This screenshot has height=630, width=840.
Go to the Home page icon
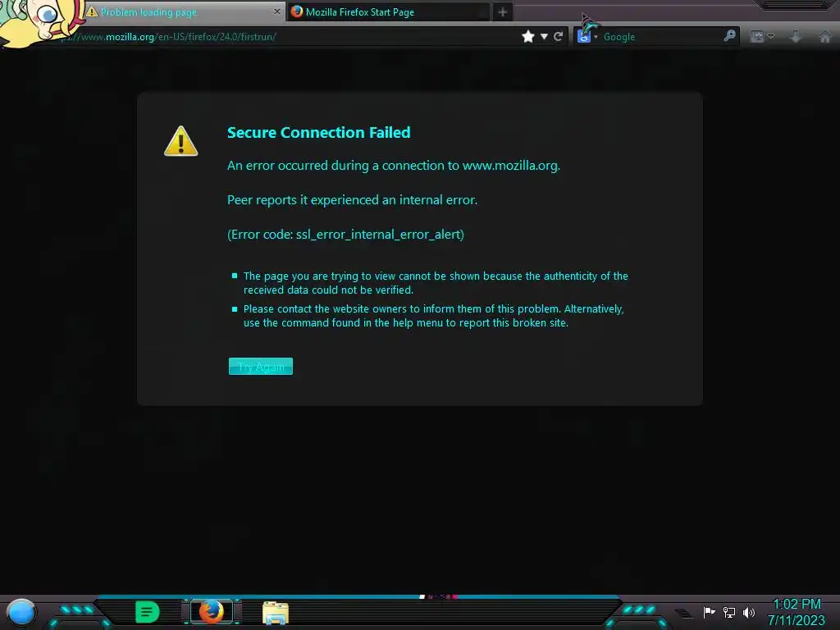[825, 36]
